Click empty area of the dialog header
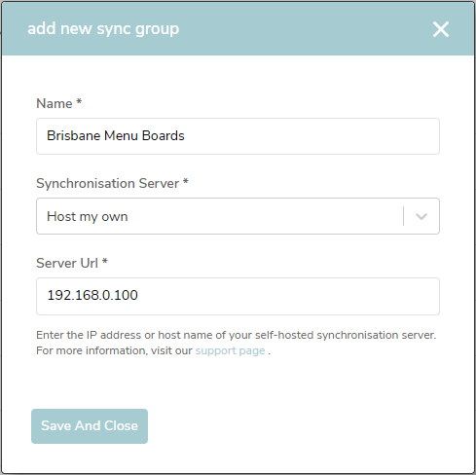The width and height of the screenshot is (476, 475). (x=305, y=29)
